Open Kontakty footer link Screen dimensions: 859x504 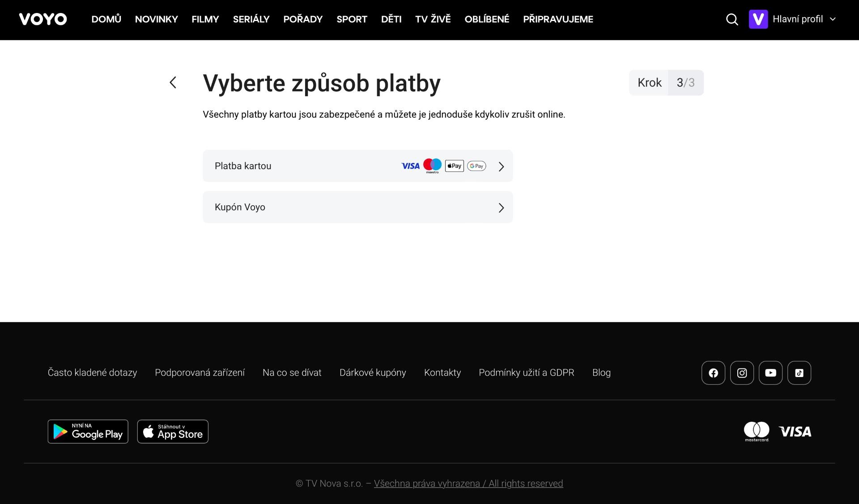(x=442, y=373)
